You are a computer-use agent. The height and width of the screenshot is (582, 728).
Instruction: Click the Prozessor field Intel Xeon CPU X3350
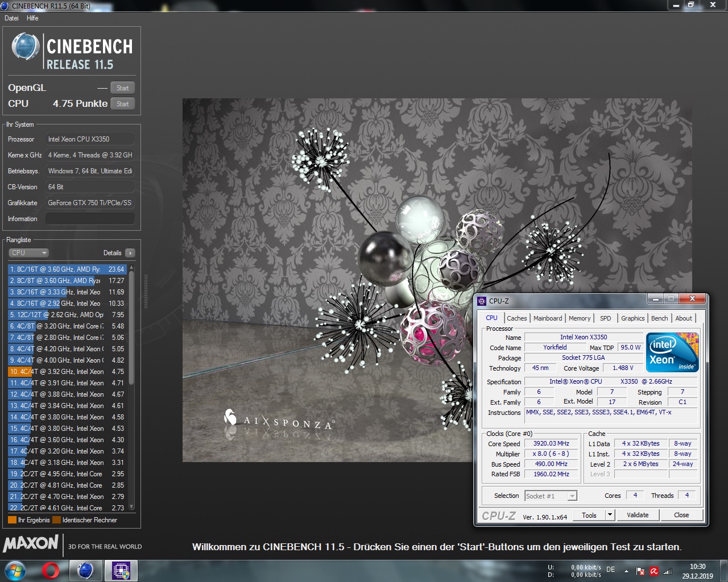pos(90,139)
